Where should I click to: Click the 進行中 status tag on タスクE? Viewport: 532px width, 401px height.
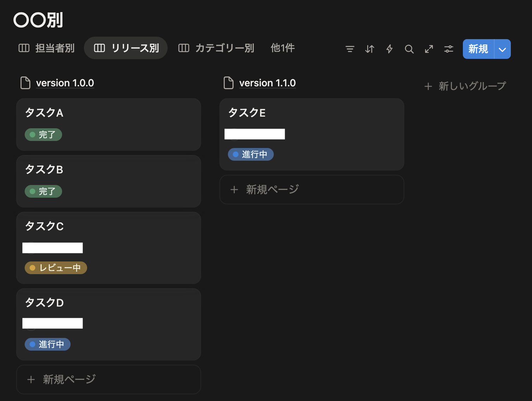point(251,154)
